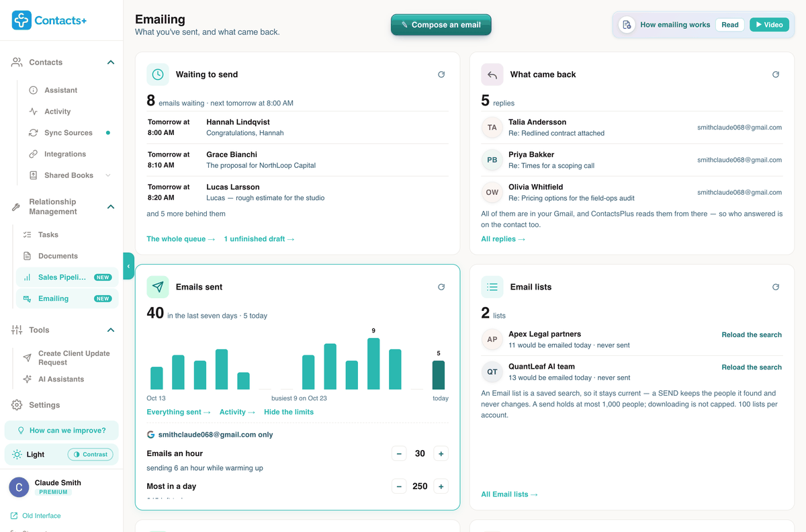
Task: Click the Apex Legal partners AP avatar
Action: tap(492, 339)
